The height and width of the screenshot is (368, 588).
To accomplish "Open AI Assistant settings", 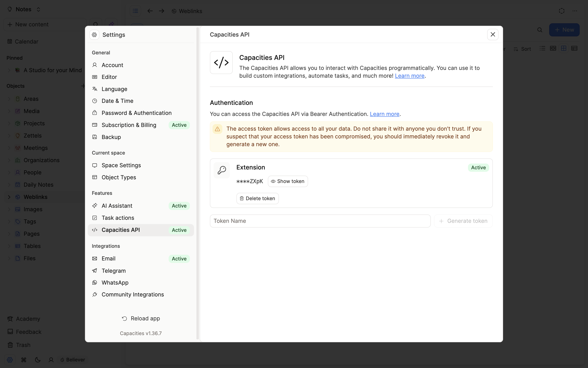I will tap(141, 206).
